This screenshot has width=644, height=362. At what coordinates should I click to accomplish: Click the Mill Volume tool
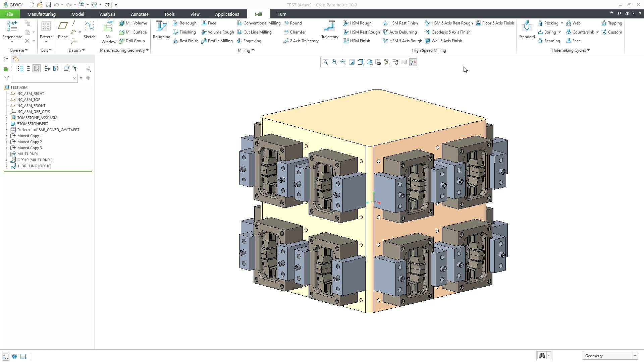tap(133, 23)
